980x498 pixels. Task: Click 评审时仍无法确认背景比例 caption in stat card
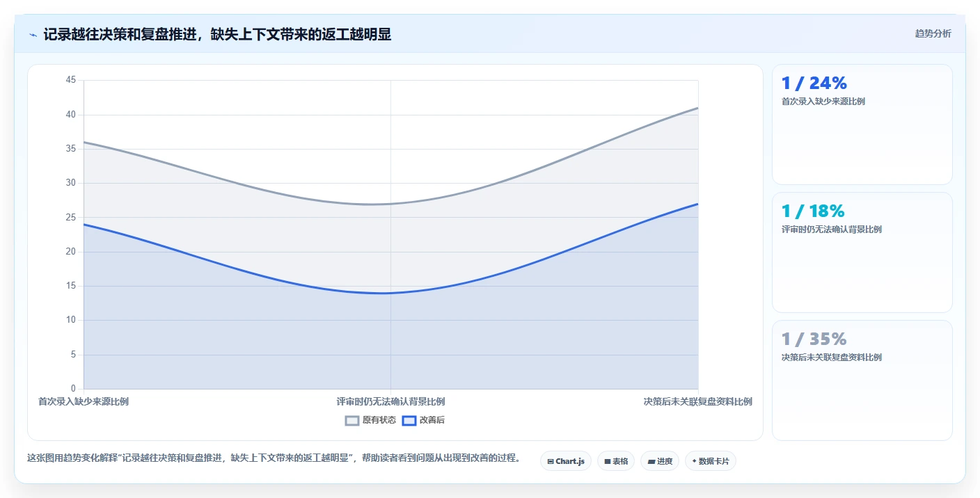coord(832,230)
